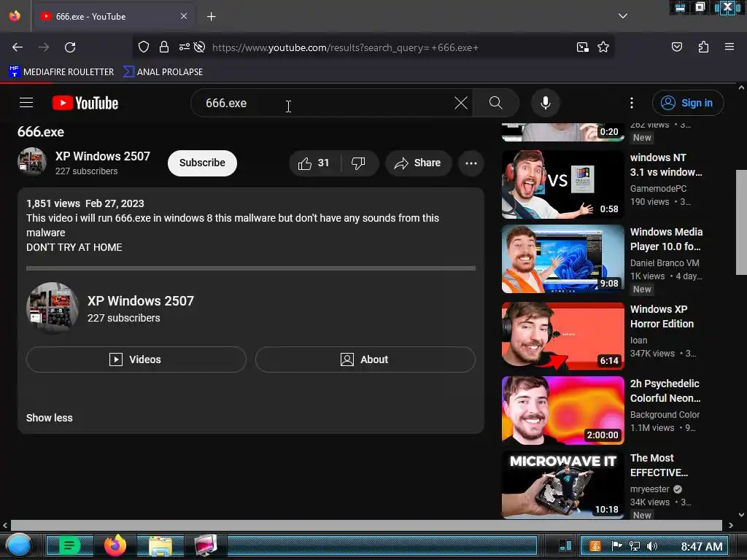Open the channel Videos button
747x560 pixels.
(136, 359)
